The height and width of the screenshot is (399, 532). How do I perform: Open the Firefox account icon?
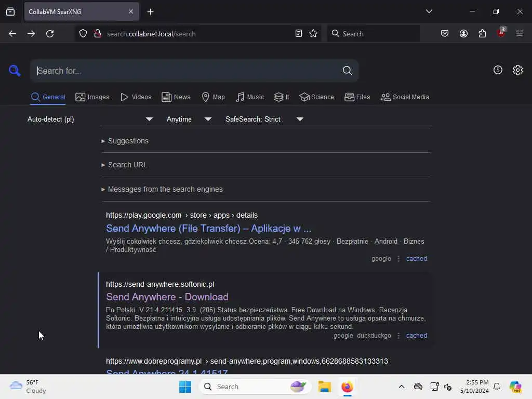tap(463, 34)
